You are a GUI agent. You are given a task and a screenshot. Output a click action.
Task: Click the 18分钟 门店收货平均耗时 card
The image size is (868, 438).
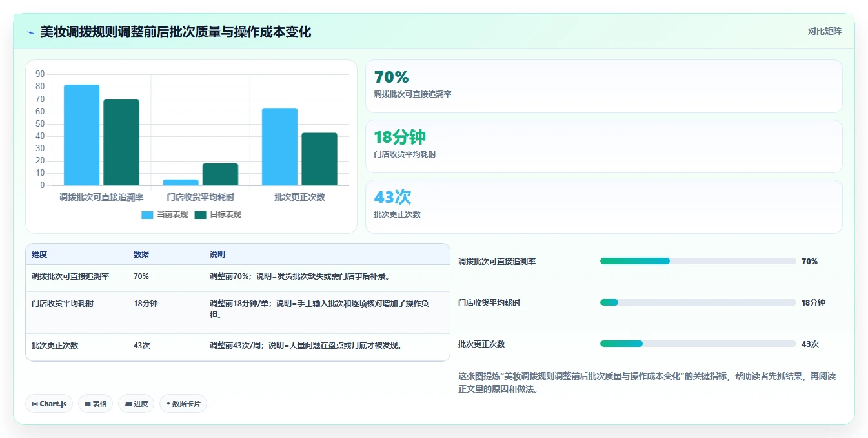[x=603, y=147]
